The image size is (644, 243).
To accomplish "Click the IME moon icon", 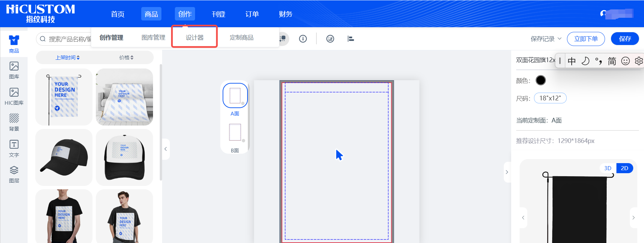I will [x=585, y=61].
